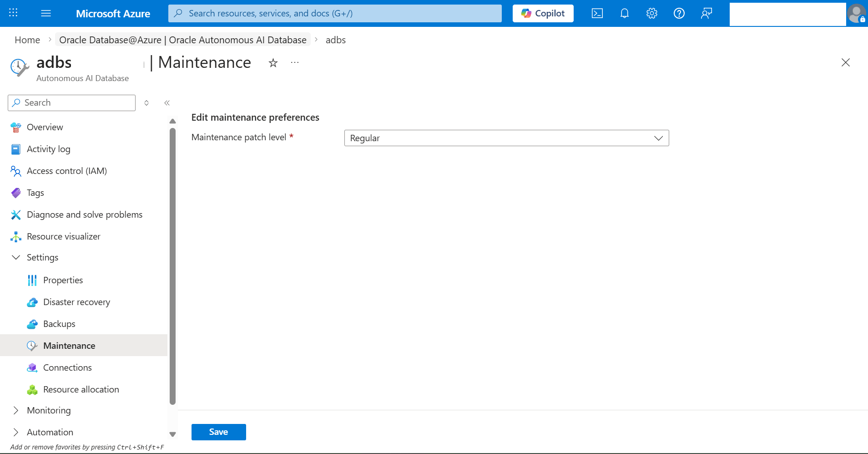
Task: Select Disaster recovery under Settings
Action: pos(76,302)
